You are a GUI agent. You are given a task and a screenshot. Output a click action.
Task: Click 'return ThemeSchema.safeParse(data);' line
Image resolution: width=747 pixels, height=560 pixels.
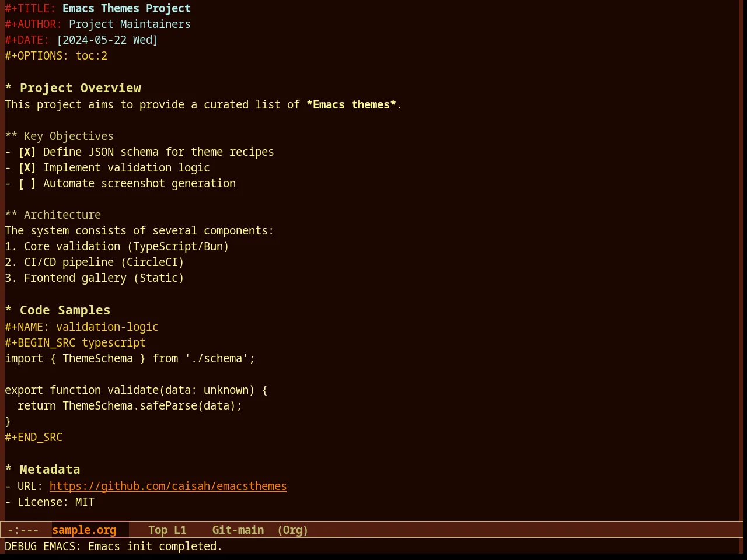coord(130,406)
